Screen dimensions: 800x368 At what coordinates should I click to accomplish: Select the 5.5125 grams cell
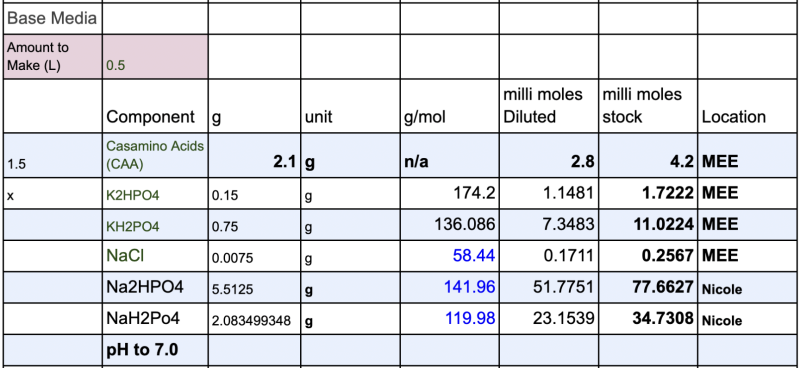click(254, 287)
